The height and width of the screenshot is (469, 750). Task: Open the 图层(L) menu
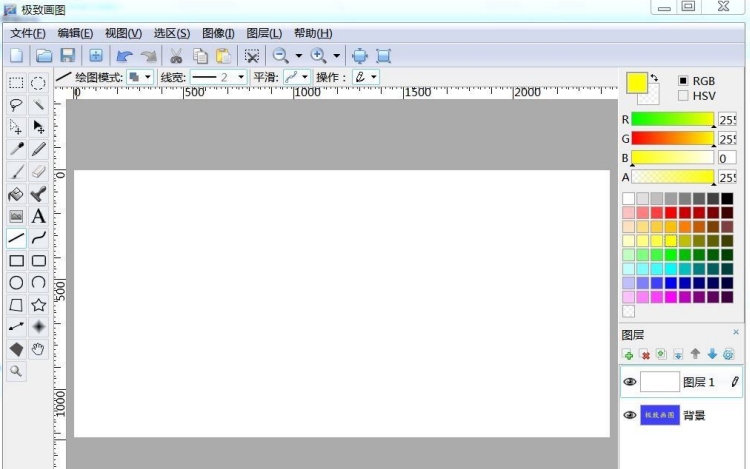(264, 34)
